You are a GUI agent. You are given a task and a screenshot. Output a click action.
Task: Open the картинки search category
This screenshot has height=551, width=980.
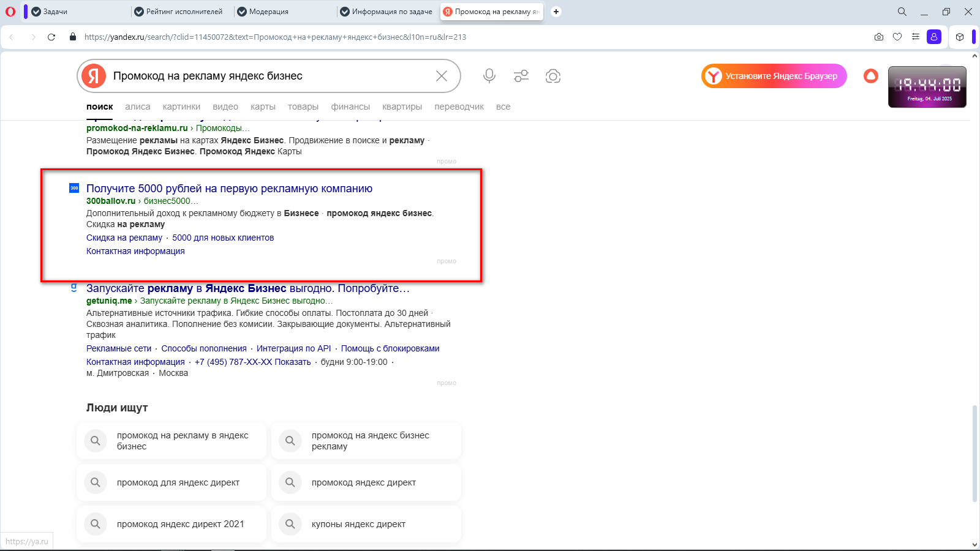click(181, 107)
